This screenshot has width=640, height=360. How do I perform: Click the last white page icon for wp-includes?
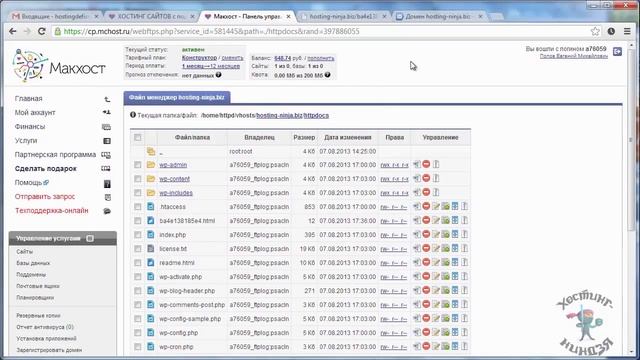point(436,193)
